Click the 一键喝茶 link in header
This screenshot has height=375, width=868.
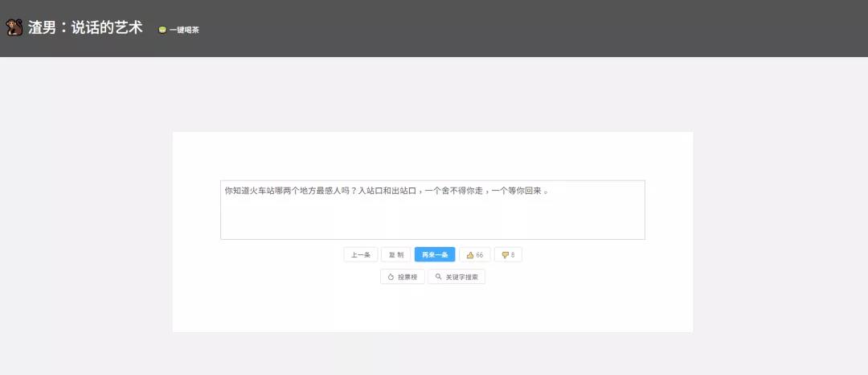pyautogui.click(x=178, y=30)
